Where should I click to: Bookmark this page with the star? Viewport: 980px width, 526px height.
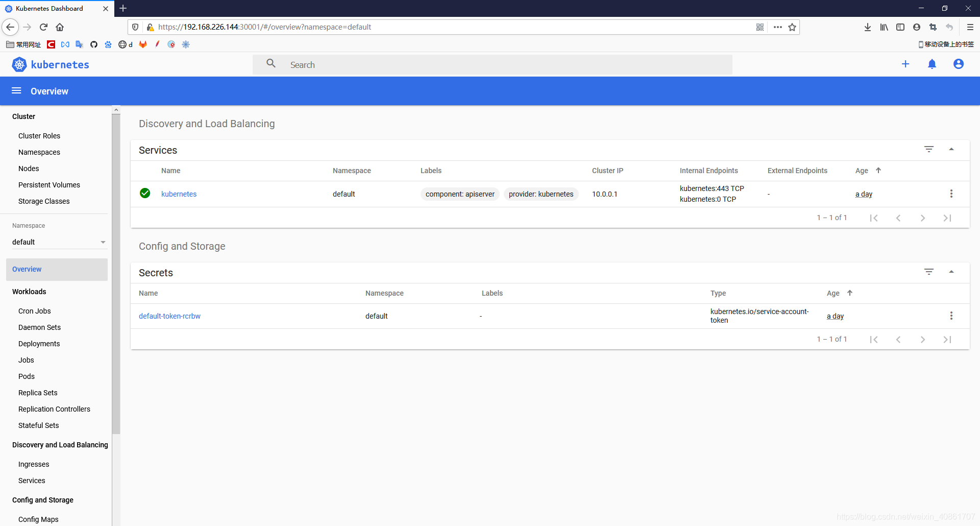(x=792, y=27)
